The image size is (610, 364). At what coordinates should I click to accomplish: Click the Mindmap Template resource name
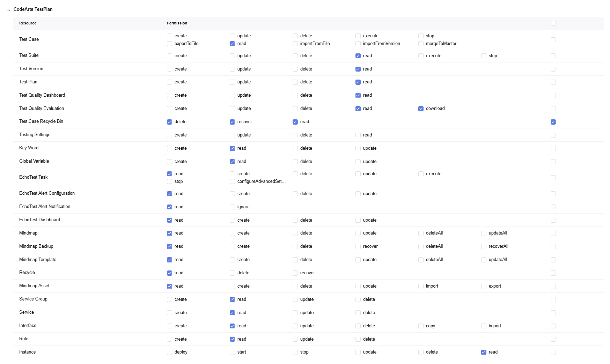pyautogui.click(x=38, y=259)
